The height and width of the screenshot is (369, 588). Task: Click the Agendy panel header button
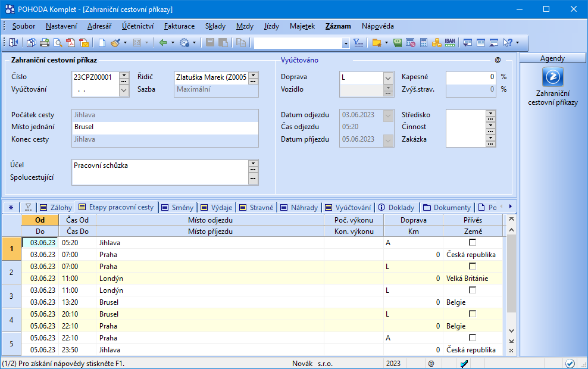552,58
